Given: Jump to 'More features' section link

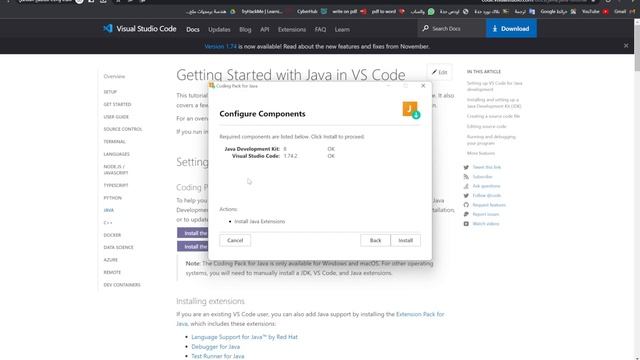Looking at the screenshot, I should (x=481, y=153).
